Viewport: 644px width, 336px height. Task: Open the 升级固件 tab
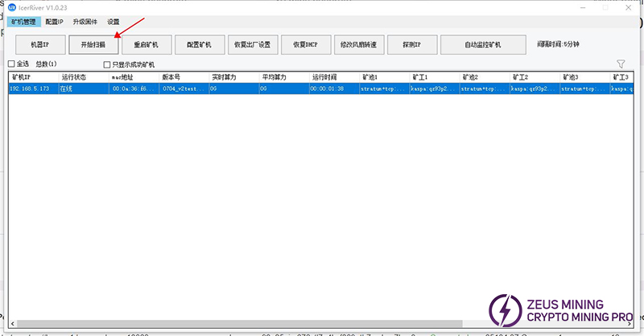click(x=84, y=22)
